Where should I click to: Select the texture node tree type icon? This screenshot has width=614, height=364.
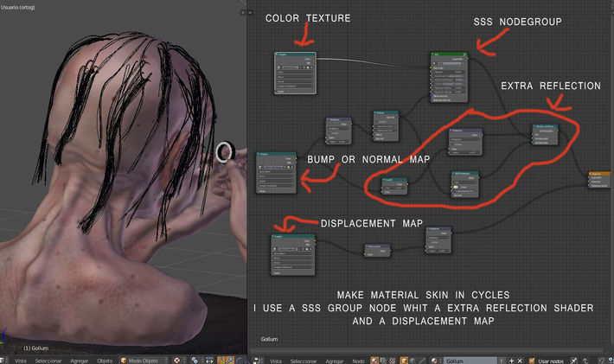coord(392,361)
